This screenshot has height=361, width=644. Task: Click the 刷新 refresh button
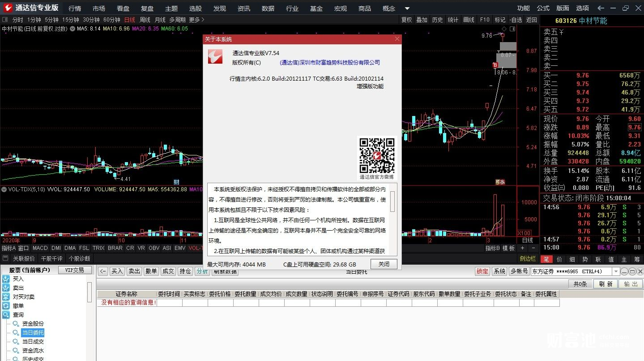coord(605,284)
